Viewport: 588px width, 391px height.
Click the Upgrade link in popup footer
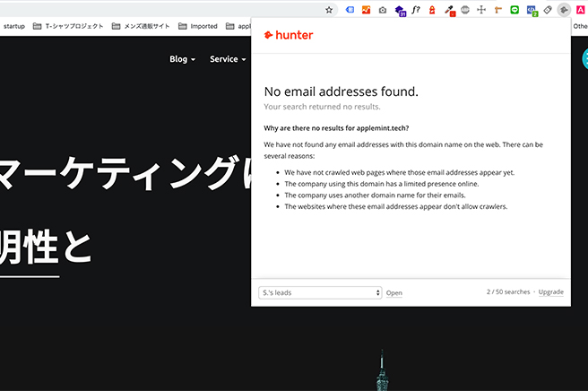[551, 292]
